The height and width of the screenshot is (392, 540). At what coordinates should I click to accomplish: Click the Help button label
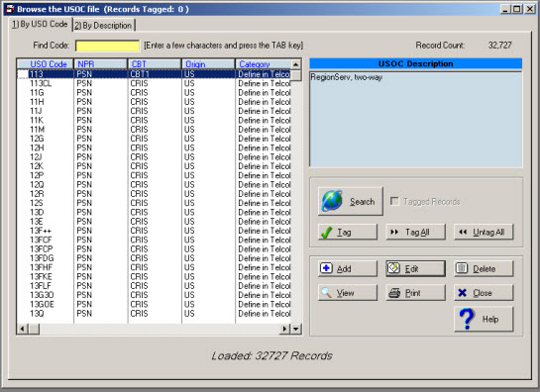(x=490, y=320)
